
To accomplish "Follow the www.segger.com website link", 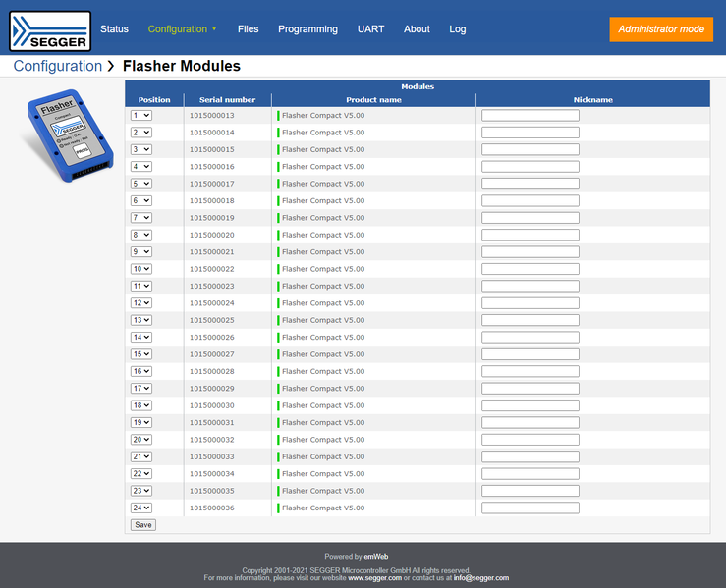I will (374, 578).
